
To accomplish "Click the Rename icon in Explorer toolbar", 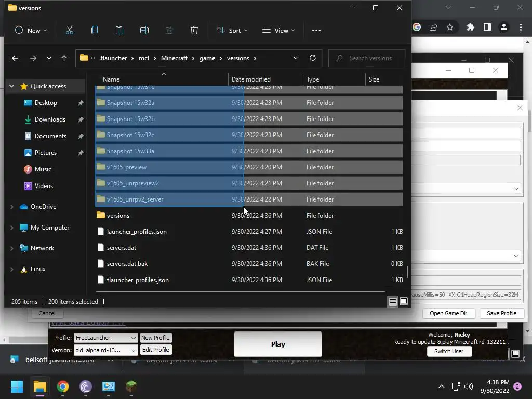I will coord(144,31).
